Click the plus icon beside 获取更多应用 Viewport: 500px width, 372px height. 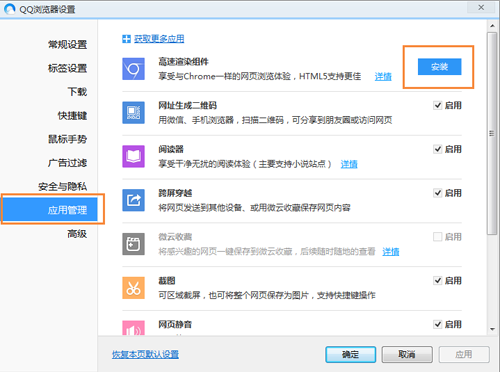(x=126, y=39)
